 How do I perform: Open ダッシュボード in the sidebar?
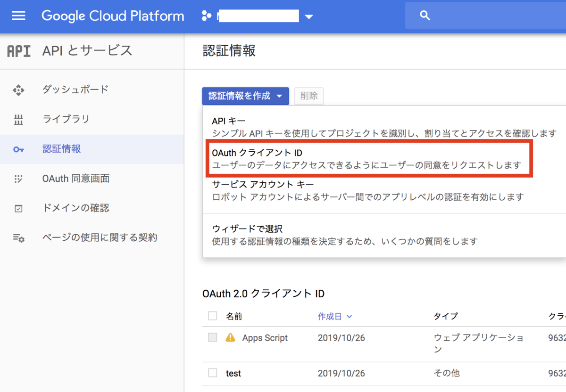[x=75, y=90]
